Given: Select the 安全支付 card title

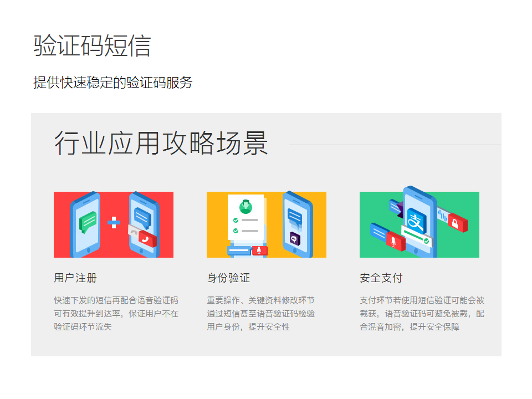Looking at the screenshot, I should click(x=381, y=278).
